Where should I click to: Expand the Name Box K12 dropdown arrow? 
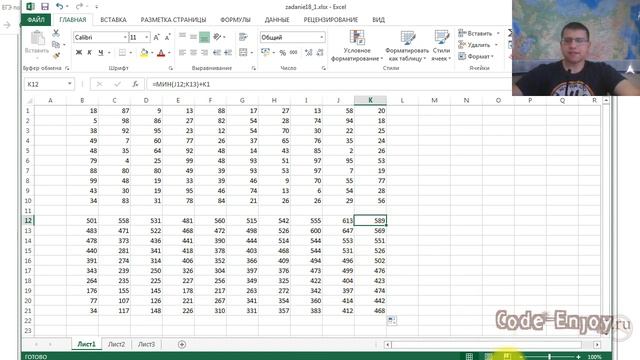(70, 84)
